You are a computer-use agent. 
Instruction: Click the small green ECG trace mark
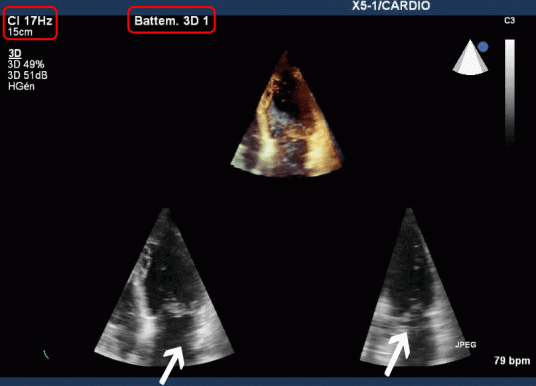point(46,355)
